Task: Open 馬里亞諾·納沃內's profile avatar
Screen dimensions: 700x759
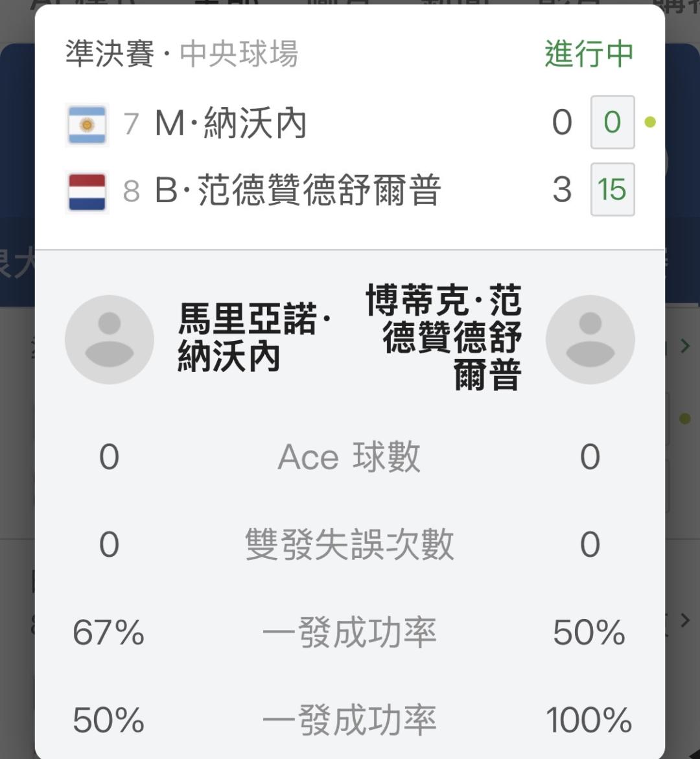Action: click(x=110, y=339)
